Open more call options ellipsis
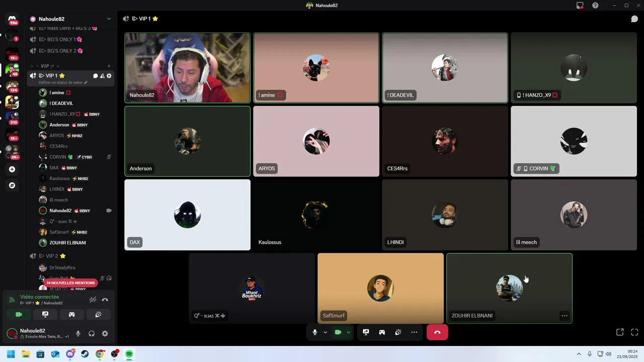Viewport: 644px width, 362px height. 414,332
